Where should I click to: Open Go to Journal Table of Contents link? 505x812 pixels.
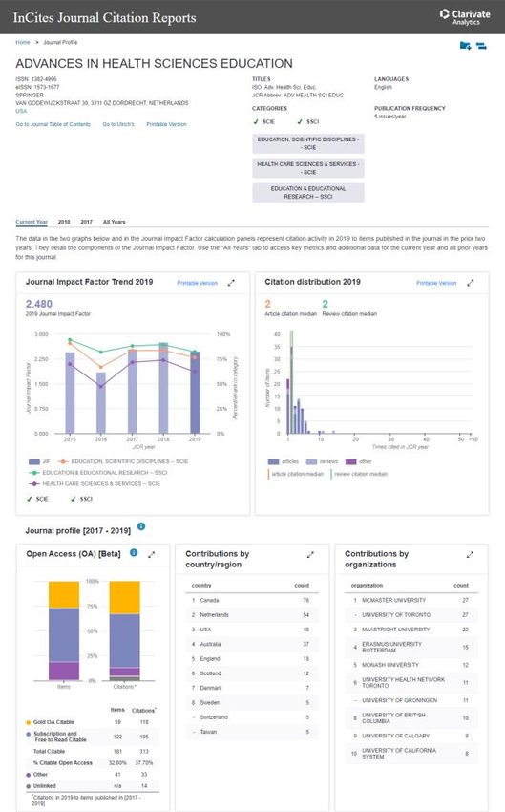53,124
